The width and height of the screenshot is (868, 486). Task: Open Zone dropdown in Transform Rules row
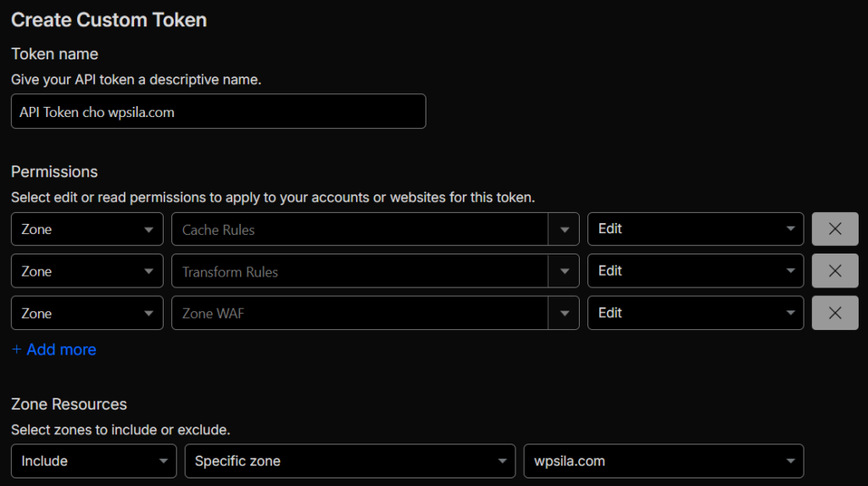coord(87,271)
